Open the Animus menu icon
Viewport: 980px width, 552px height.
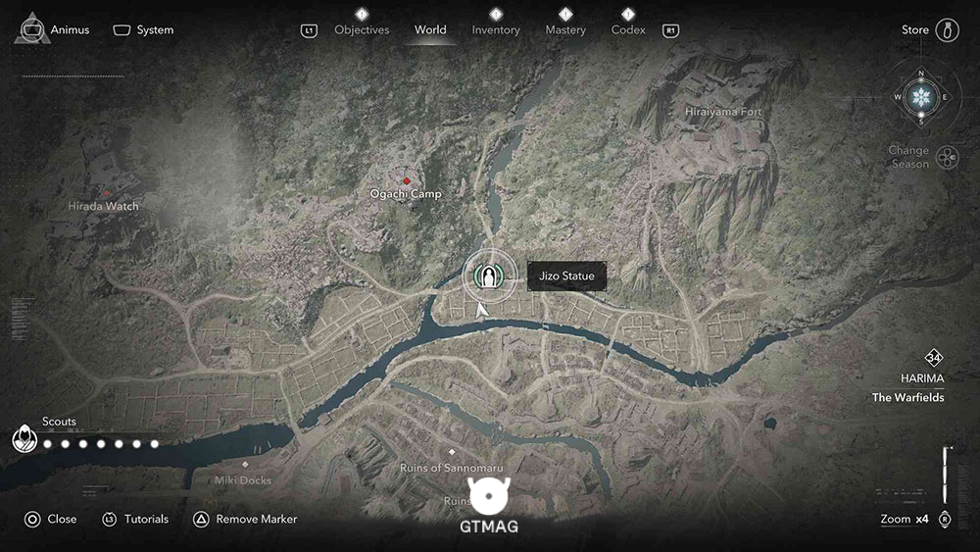pyautogui.click(x=32, y=29)
